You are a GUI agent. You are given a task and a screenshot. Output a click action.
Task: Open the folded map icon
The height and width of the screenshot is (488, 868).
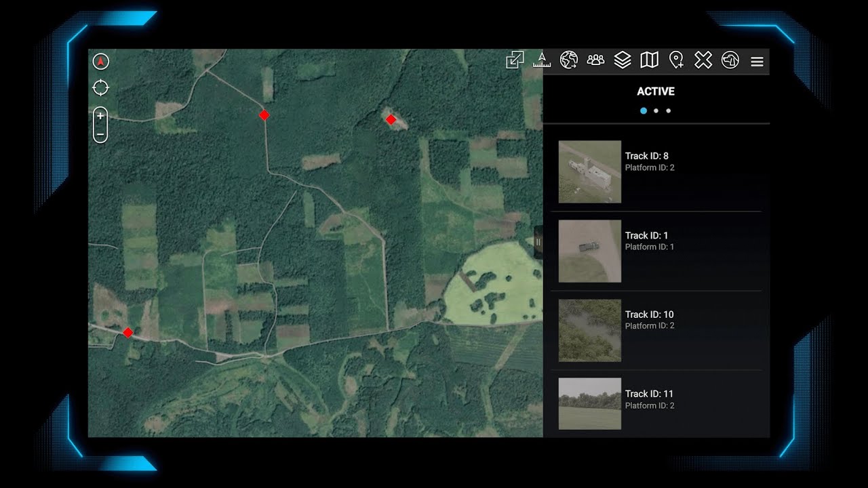click(650, 60)
